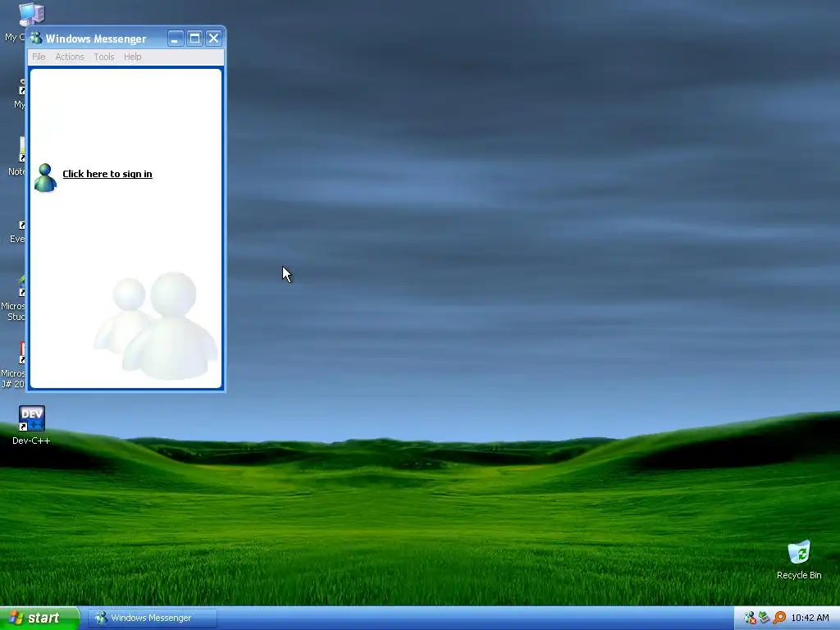Minimize the Windows Messenger window
Screen dimensions: 840x630
[176, 38]
